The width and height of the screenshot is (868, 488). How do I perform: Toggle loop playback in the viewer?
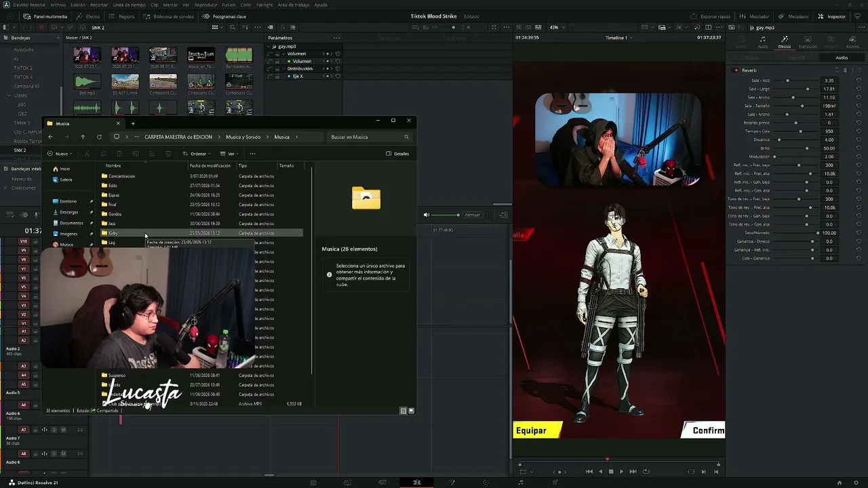(x=646, y=472)
